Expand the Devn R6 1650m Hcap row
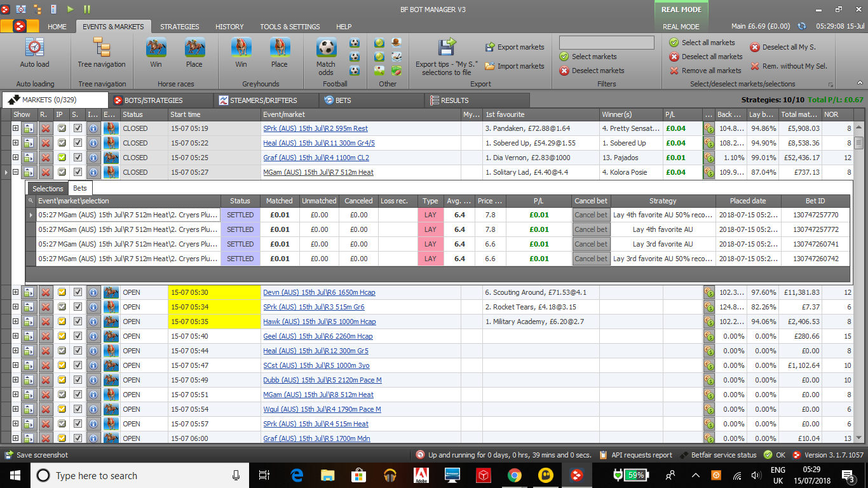The image size is (868, 488). [16, 292]
